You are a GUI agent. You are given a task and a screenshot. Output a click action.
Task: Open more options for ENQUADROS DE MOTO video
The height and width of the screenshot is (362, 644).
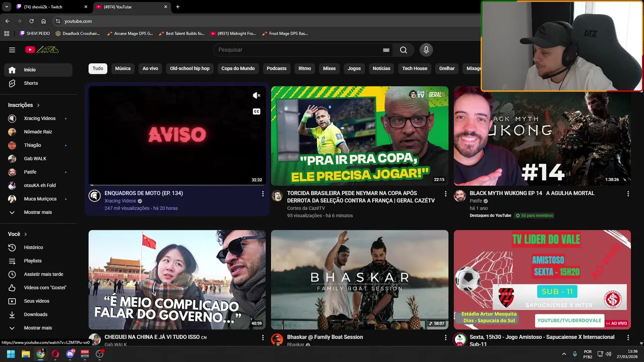(x=263, y=194)
